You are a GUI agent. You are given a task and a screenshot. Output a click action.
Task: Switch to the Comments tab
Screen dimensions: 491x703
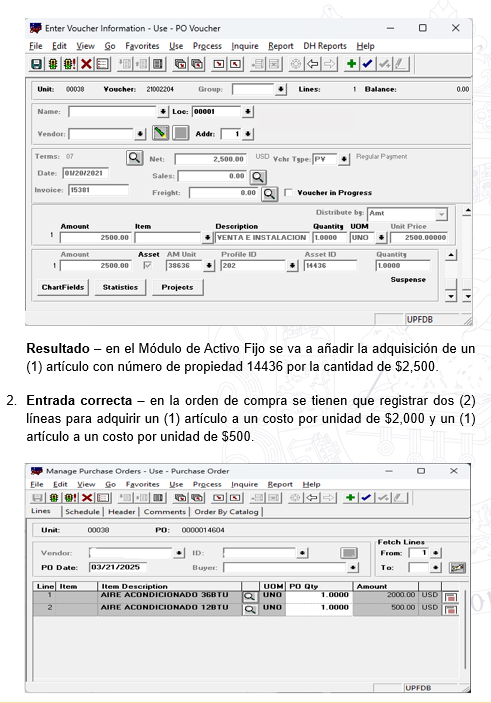165,512
